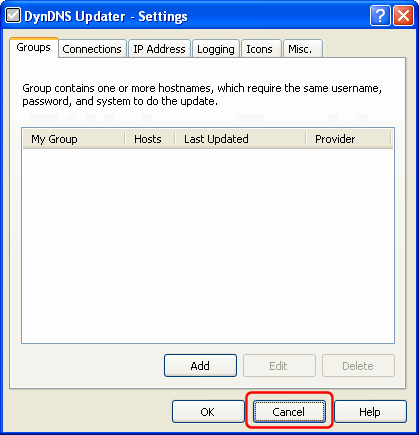Add a new group
The height and width of the screenshot is (435, 419).
pyautogui.click(x=200, y=366)
